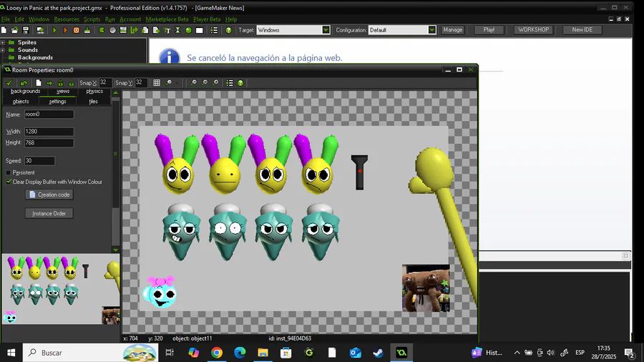Switch to the views tab
The image size is (644, 362).
pos(63,92)
